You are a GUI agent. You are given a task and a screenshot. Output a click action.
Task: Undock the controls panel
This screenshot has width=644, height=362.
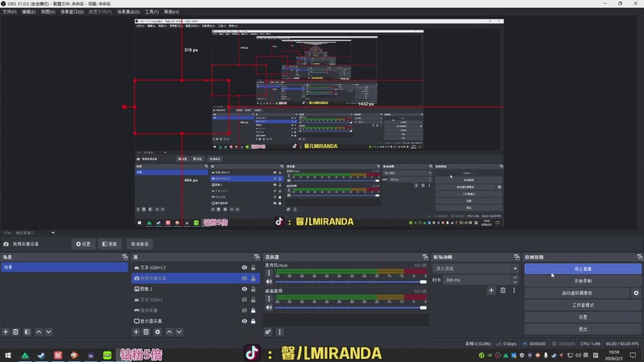point(639,257)
